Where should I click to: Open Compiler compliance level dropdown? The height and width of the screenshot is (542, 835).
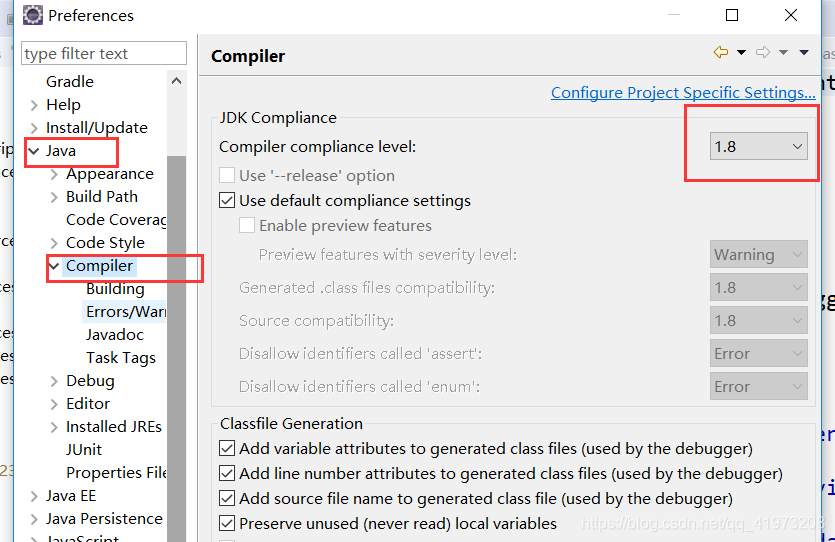point(758,146)
